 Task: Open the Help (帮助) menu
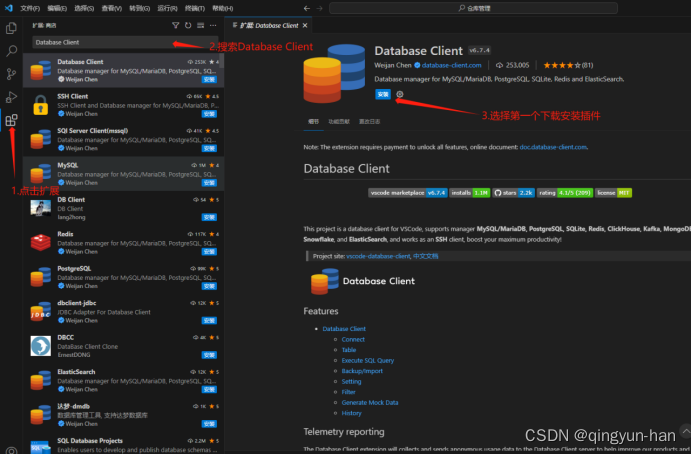(x=223, y=8)
